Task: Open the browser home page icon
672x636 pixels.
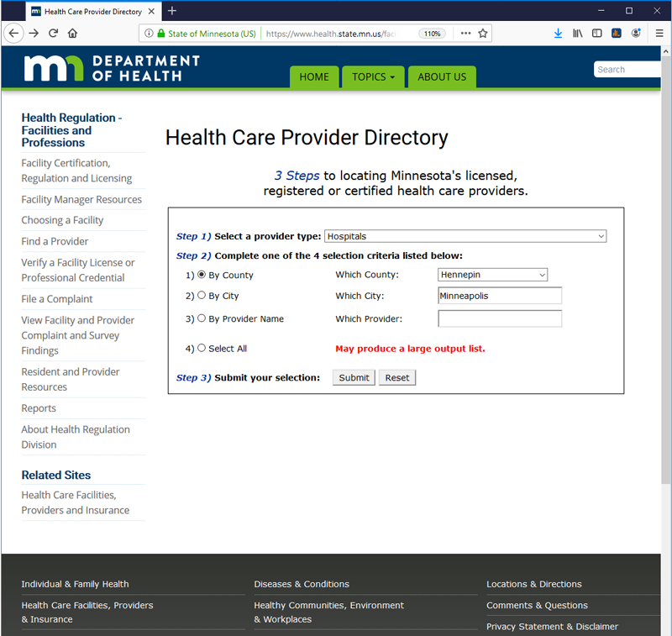Action: tap(72, 34)
